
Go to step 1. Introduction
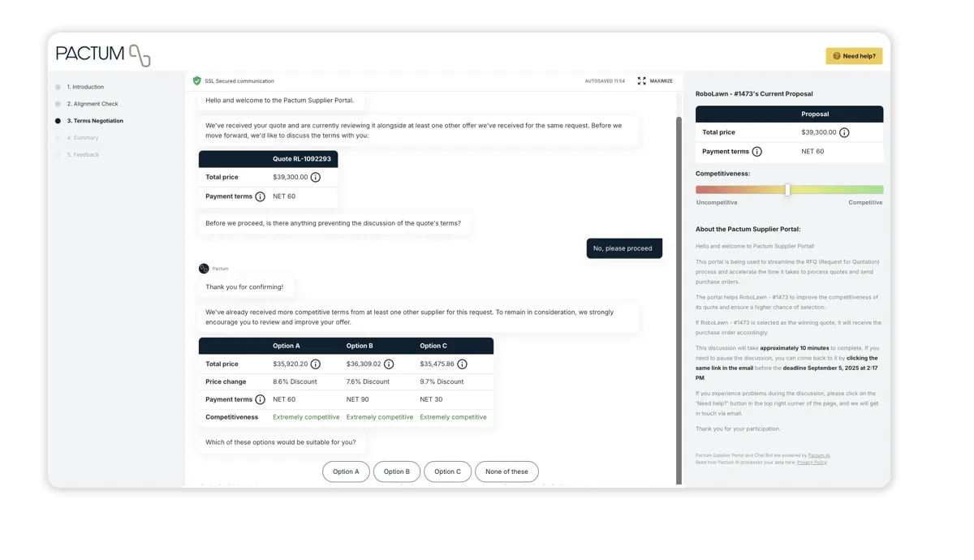(x=85, y=87)
